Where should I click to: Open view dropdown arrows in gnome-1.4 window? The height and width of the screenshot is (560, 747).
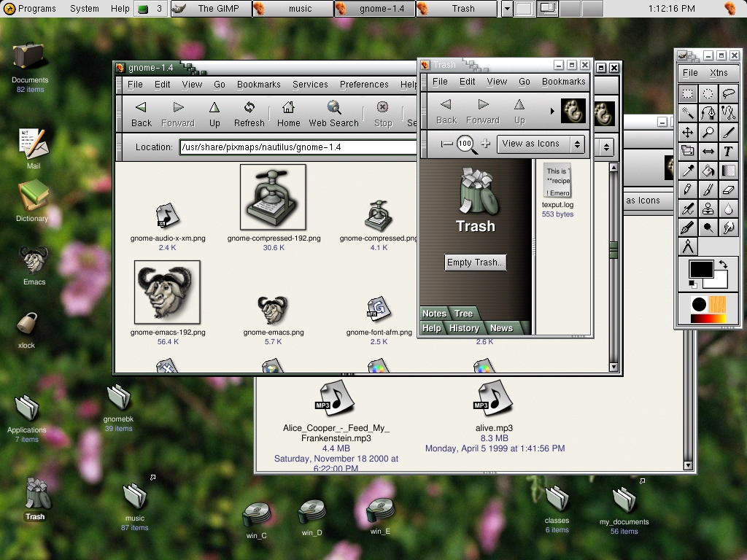[x=606, y=147]
